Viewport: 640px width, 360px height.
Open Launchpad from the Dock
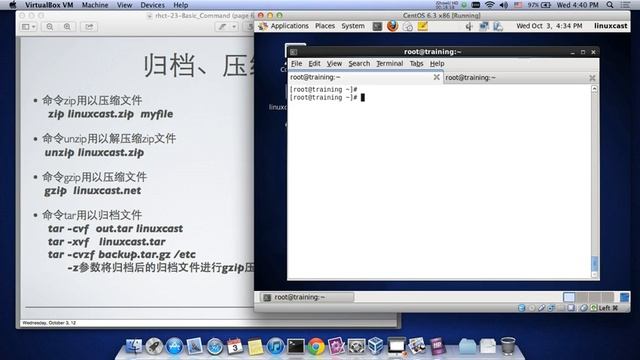pyautogui.click(x=154, y=346)
